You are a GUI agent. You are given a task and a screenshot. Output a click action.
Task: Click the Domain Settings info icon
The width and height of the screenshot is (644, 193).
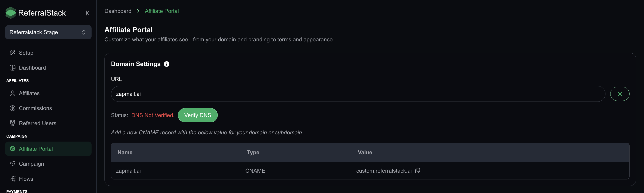click(x=166, y=64)
